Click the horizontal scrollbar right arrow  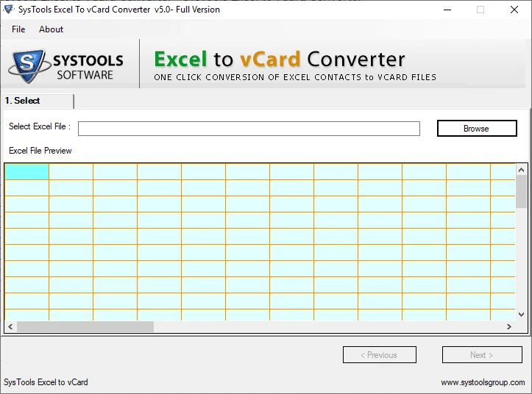click(x=509, y=326)
